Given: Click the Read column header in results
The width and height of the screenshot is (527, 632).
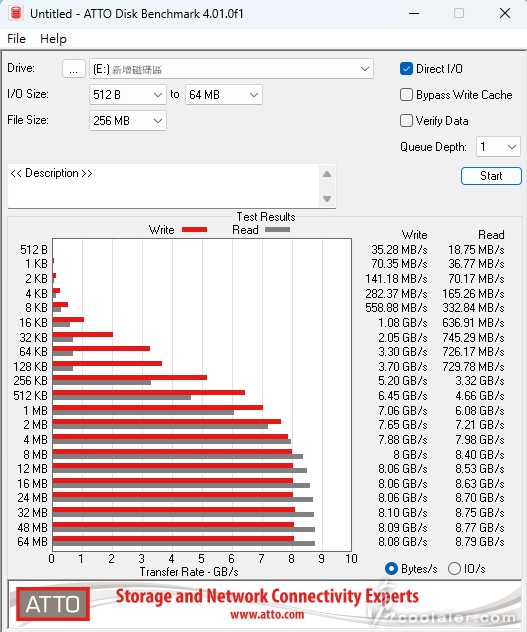Looking at the screenshot, I should click(491, 235).
